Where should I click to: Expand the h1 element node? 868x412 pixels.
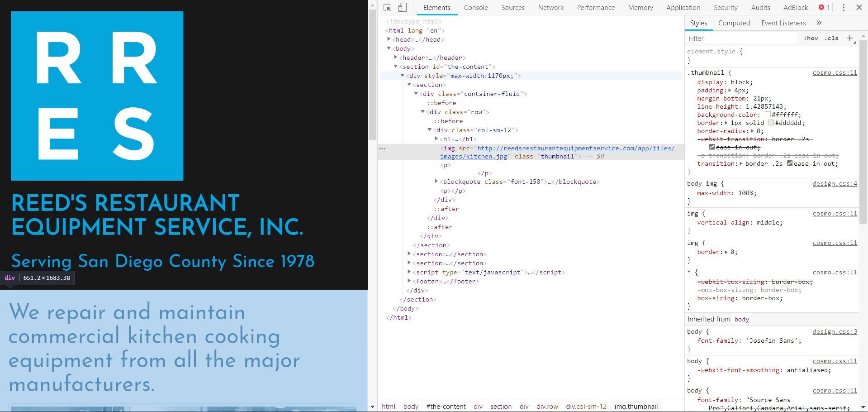[436, 139]
